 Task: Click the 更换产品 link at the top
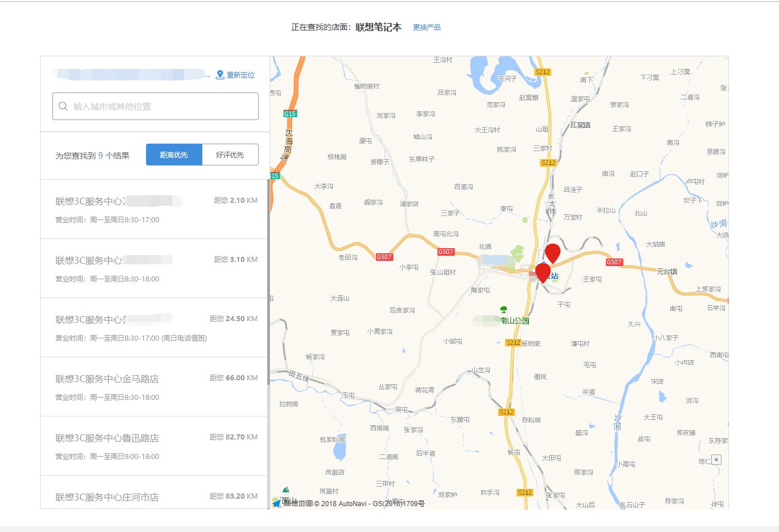tap(428, 26)
